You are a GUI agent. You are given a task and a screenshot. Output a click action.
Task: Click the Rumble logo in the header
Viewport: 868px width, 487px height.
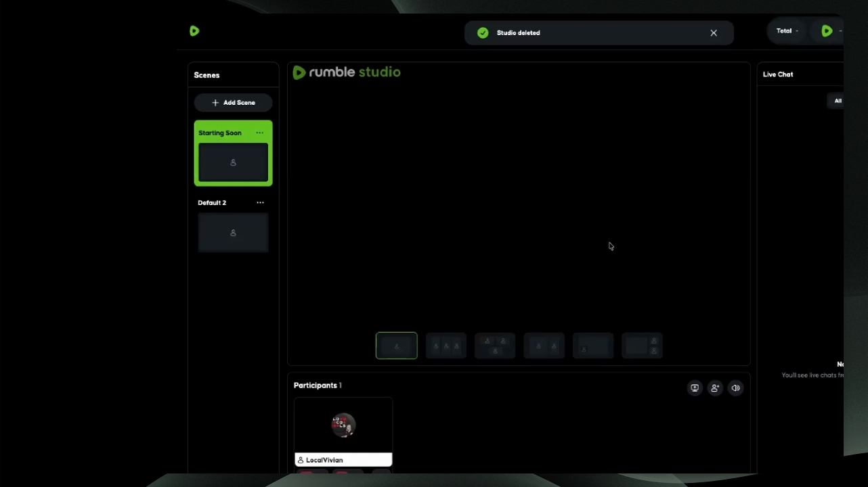(x=194, y=31)
